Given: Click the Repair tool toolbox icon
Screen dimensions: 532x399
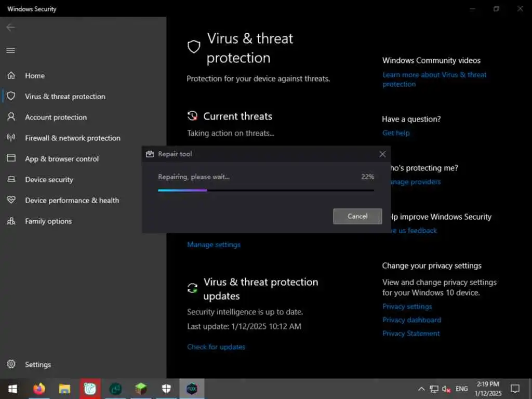Looking at the screenshot, I should (150, 154).
